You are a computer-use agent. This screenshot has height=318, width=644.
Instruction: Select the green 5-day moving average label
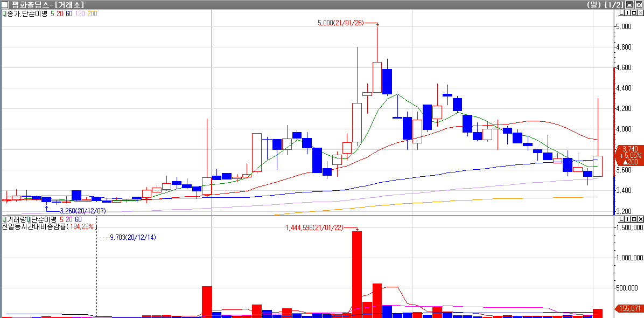[x=52, y=13]
